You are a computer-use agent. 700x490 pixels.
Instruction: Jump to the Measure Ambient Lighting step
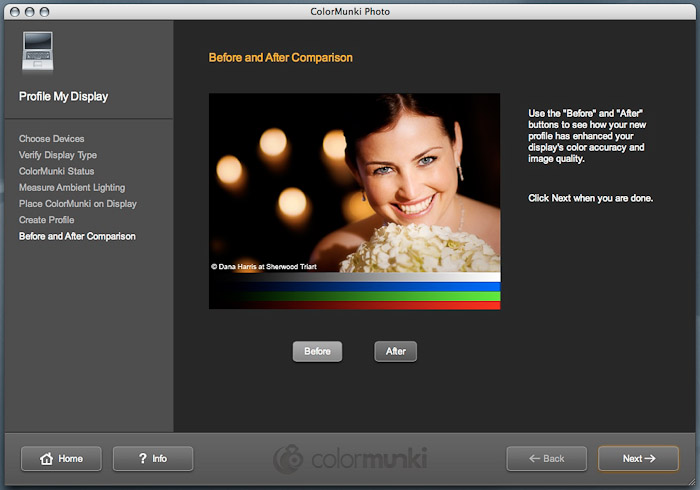(x=71, y=188)
